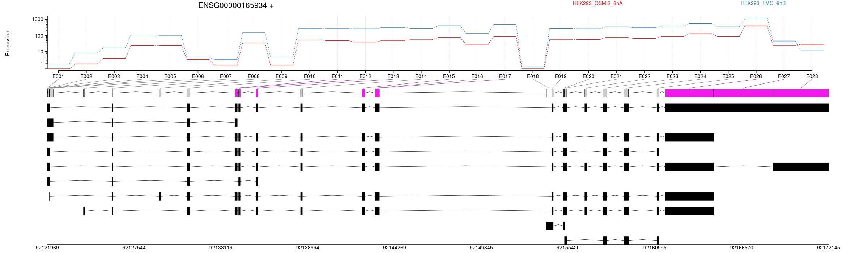Select exon label E019

(x=561, y=76)
